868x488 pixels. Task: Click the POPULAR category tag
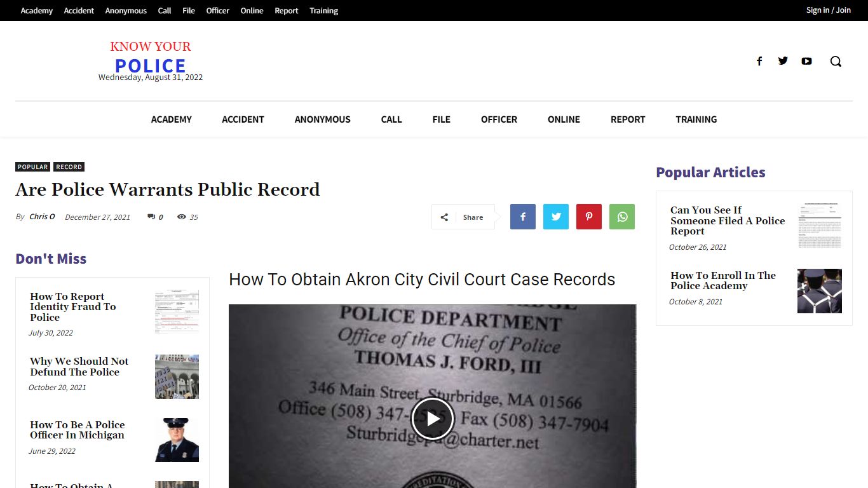tap(32, 167)
